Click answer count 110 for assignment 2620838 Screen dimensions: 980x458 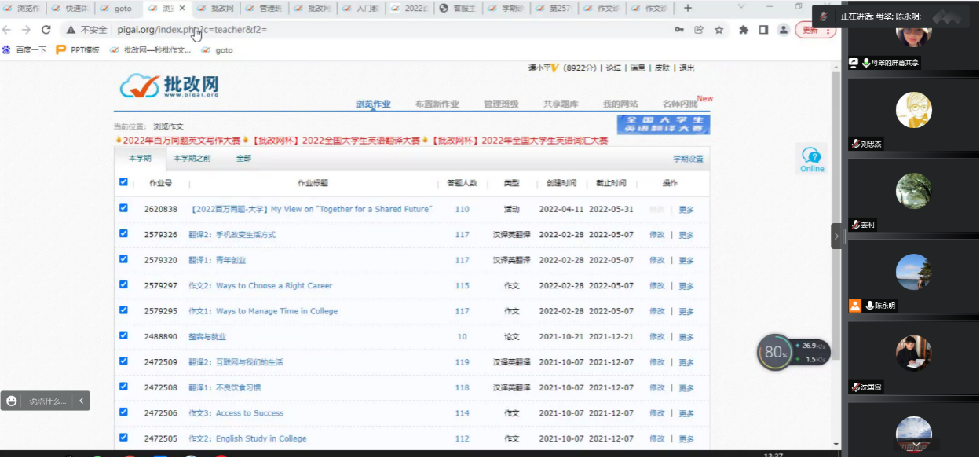(462, 210)
